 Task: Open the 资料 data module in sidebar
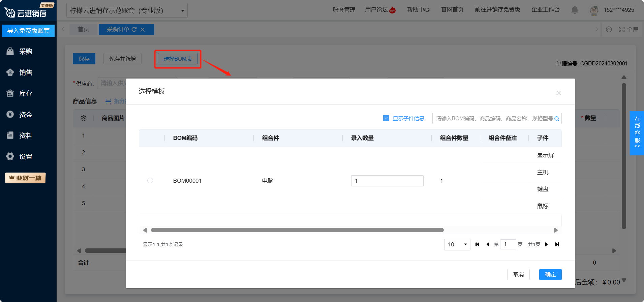[20, 135]
